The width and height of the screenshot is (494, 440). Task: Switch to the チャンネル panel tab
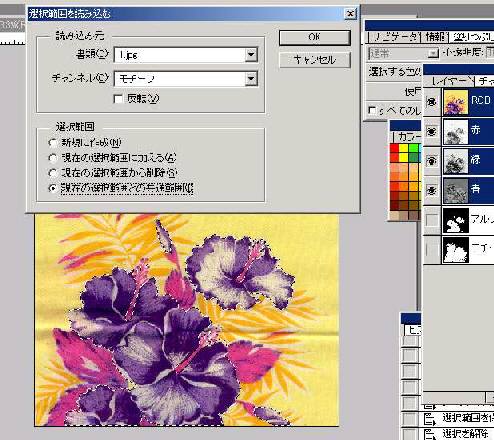[485, 81]
